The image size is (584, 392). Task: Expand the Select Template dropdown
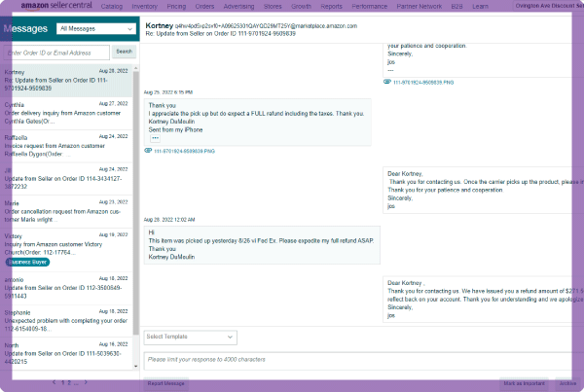click(190, 337)
